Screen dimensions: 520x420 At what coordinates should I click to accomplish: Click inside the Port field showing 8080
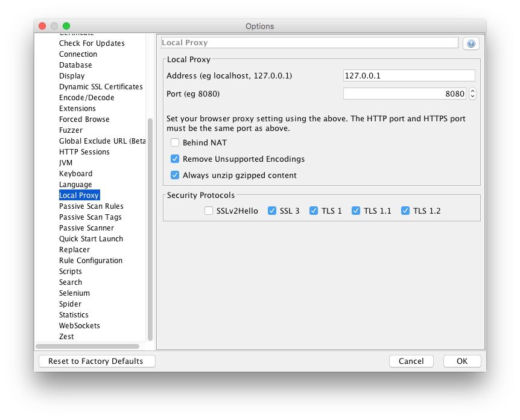405,94
